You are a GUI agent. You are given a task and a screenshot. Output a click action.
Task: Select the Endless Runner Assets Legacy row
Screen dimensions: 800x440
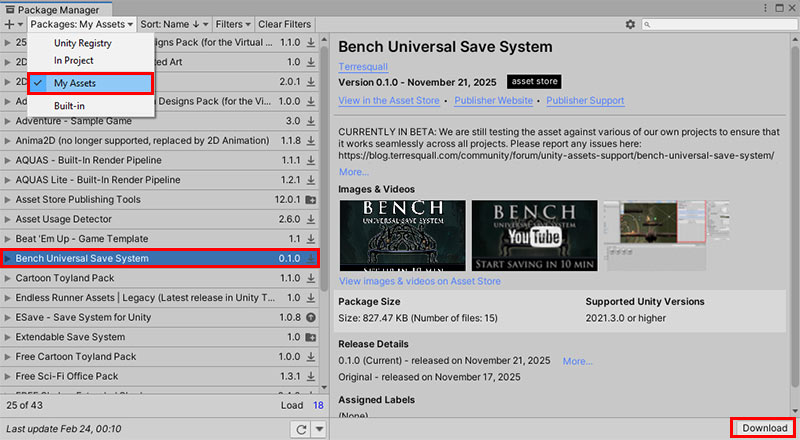tap(160, 298)
